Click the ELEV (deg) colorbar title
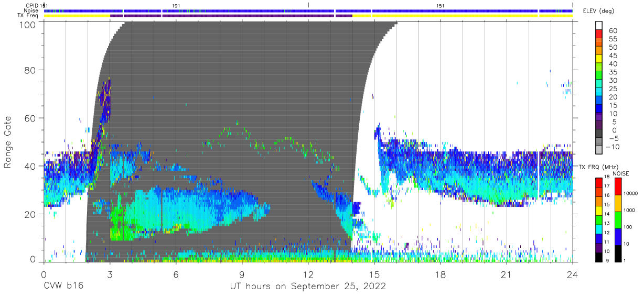This screenshot has width=644, height=297. click(598, 11)
